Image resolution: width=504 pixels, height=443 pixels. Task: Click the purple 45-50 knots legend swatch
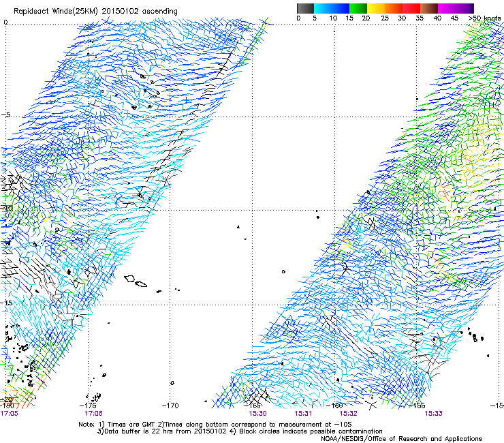point(464,8)
